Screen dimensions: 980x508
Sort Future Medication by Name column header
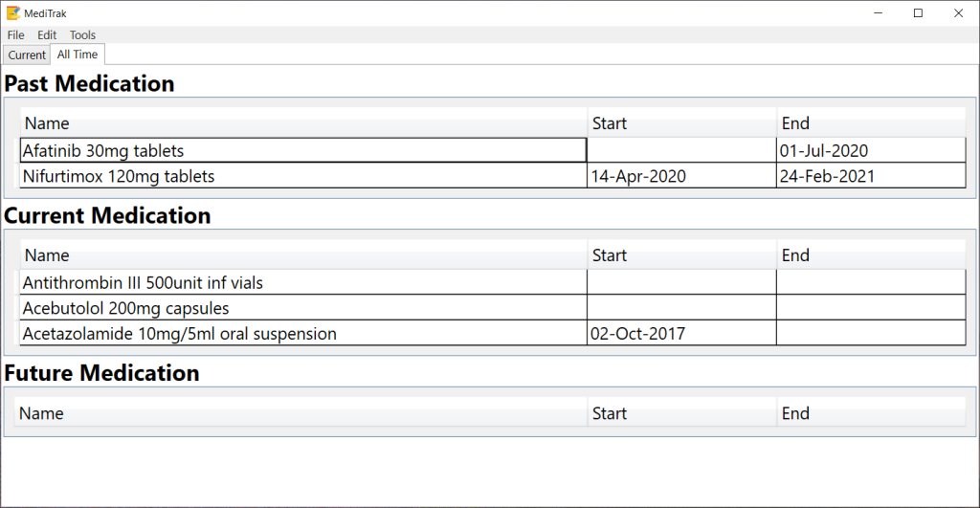[x=301, y=413]
